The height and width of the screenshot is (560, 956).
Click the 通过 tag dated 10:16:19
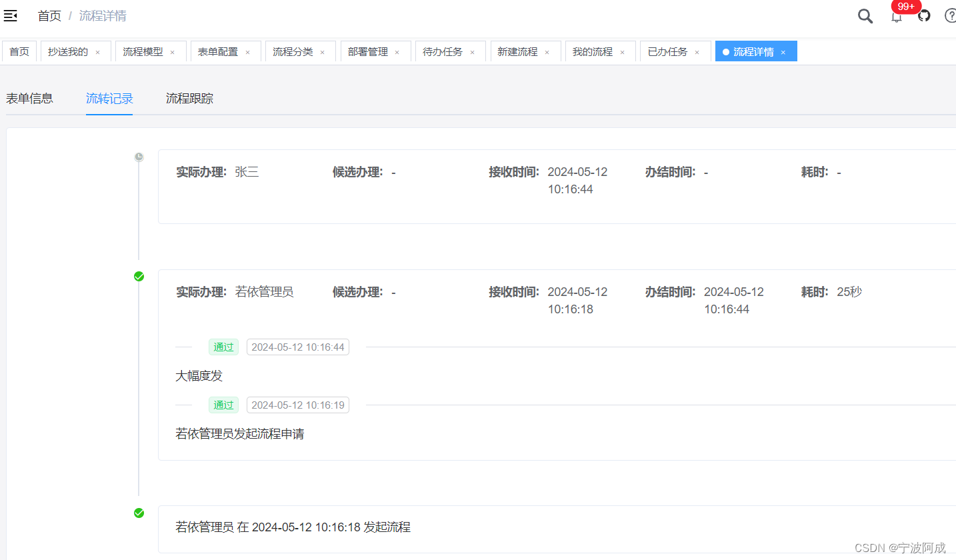(223, 405)
